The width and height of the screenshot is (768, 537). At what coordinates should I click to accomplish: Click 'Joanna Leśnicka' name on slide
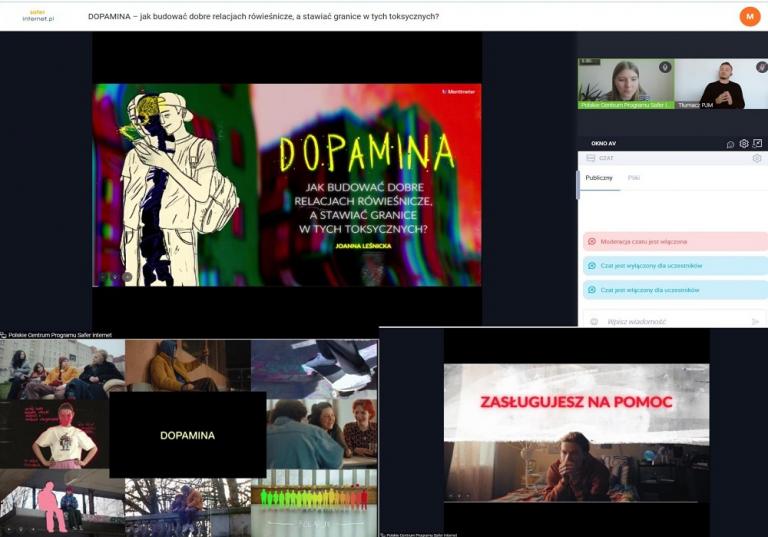pos(363,246)
